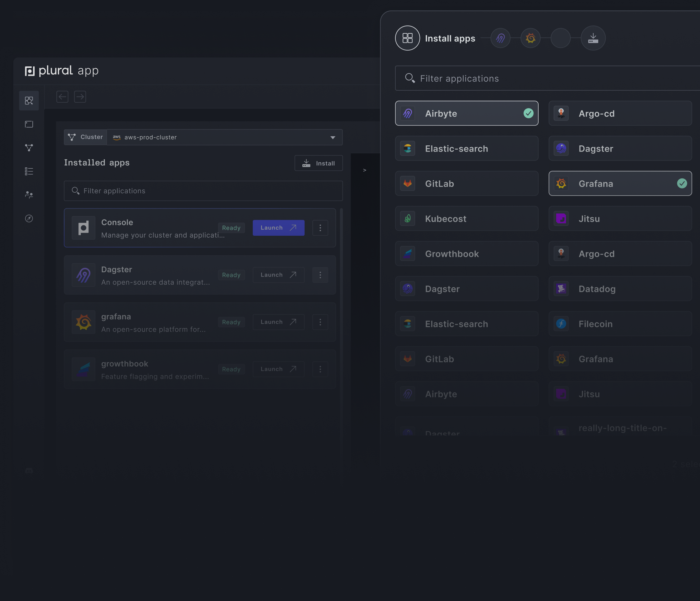Click the Kubecost icon in app catalog
This screenshot has width=700, height=601.
pos(407,218)
